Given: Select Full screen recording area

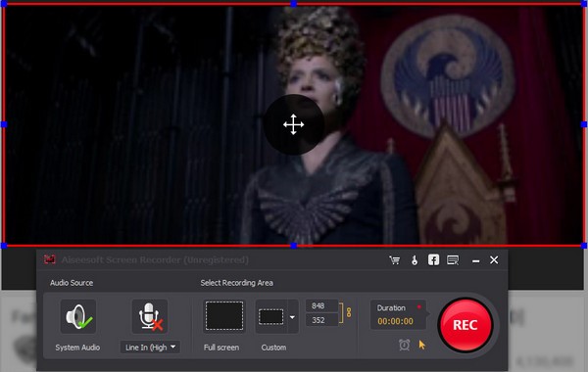Looking at the screenshot, I should click(x=224, y=316).
